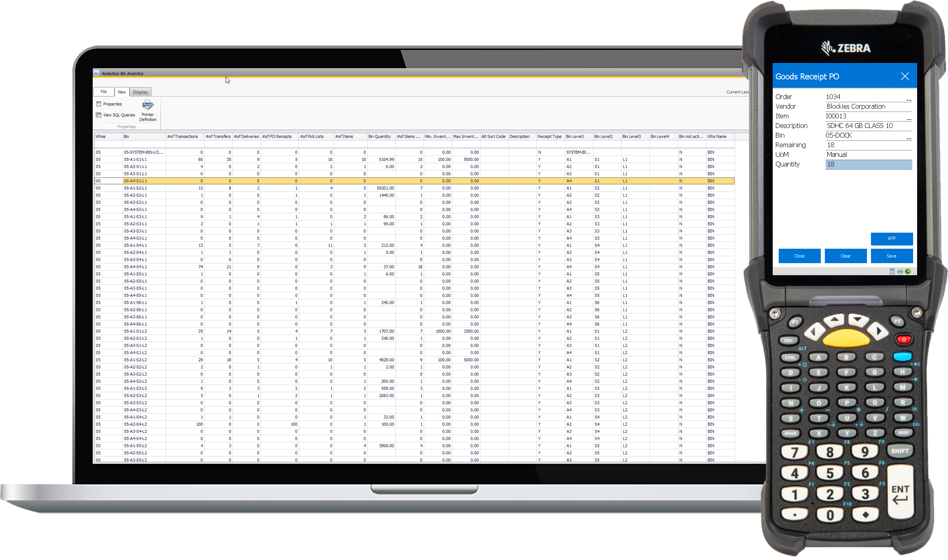Select the File menu in Bin Analytics

point(104,92)
